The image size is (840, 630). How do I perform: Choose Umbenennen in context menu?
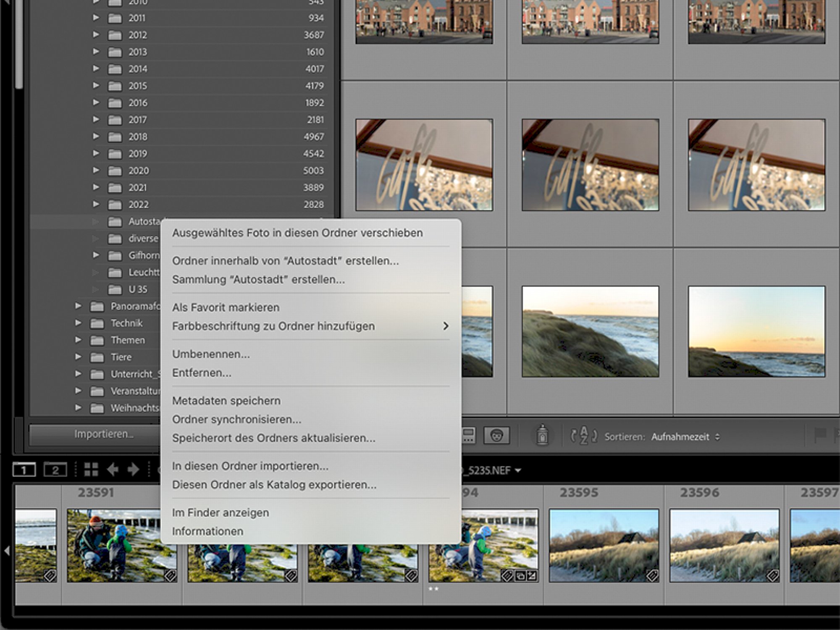(x=311, y=354)
